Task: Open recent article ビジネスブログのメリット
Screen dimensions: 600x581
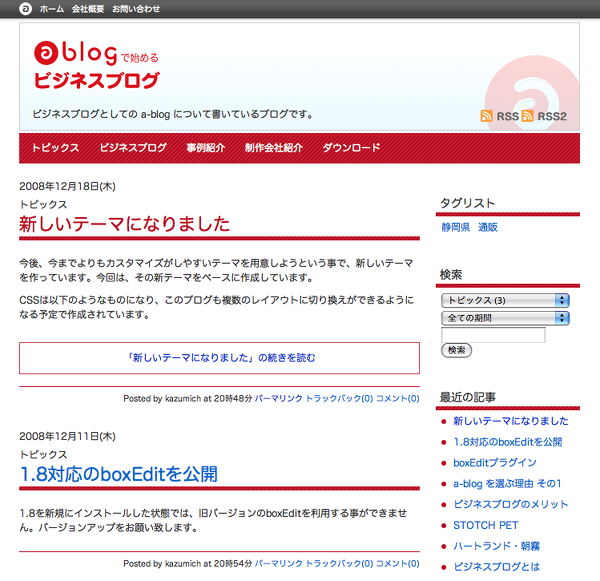Action: click(511, 504)
